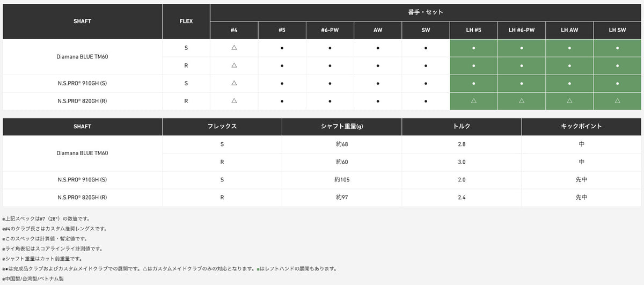Screen dimensions: 644x285
Task: Select the LH #5 column header
Action: 474,31
